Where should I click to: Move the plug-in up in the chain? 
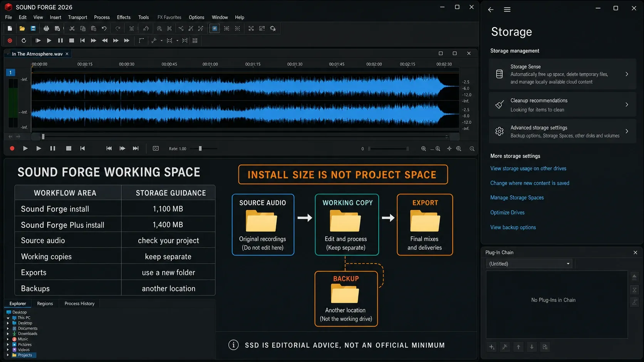pos(518,347)
